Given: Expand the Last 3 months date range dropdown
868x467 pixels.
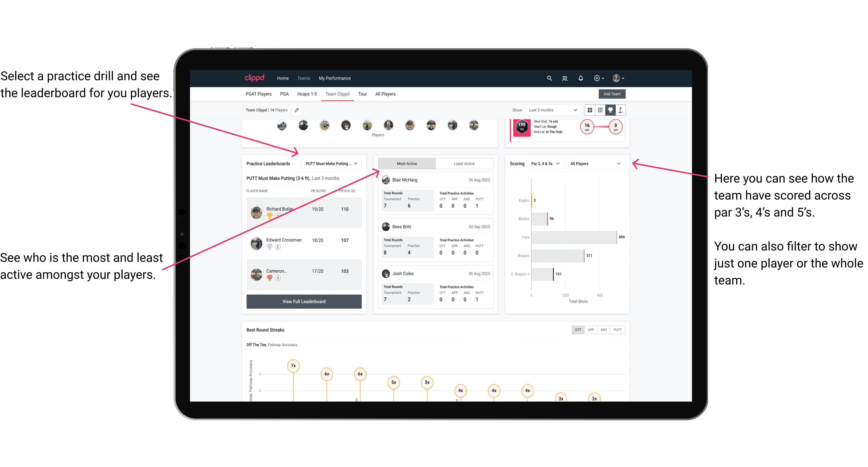Looking at the screenshot, I should point(552,110).
